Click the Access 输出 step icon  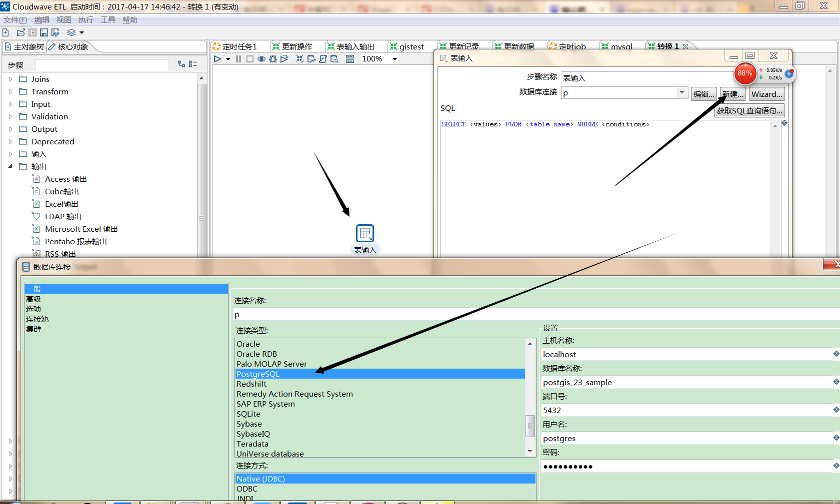click(36, 179)
